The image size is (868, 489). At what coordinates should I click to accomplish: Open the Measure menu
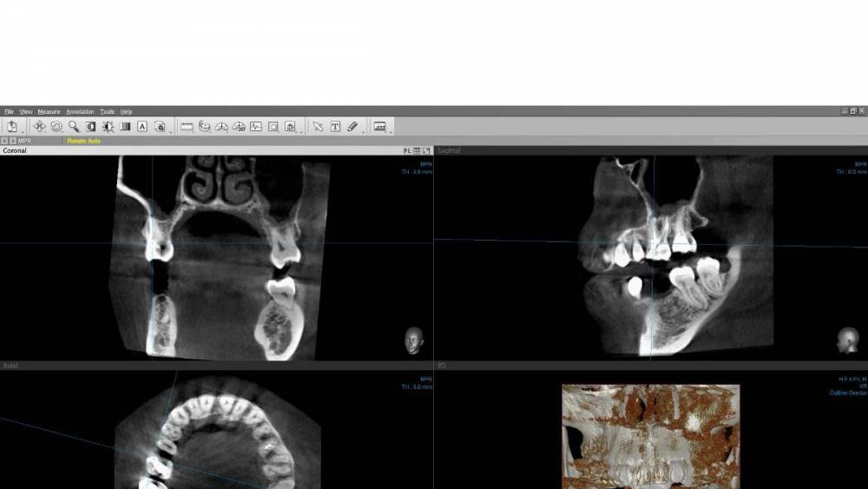49,111
